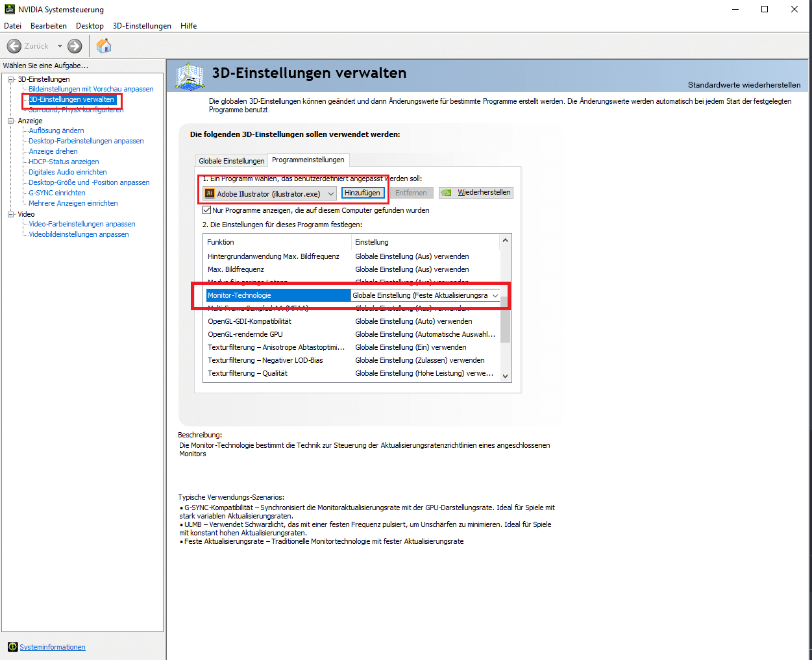The image size is (812, 660).
Task: Click the settings list scrollbar thumb
Action: [506, 319]
